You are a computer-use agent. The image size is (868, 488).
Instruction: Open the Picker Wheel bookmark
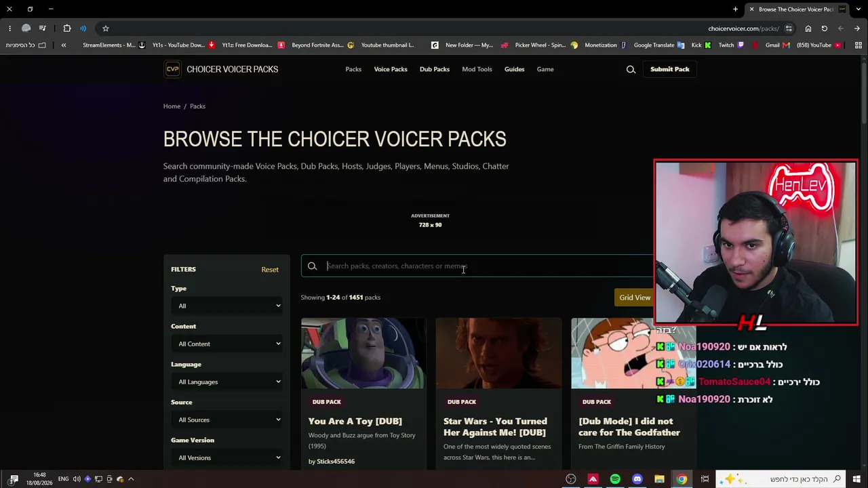point(547,45)
